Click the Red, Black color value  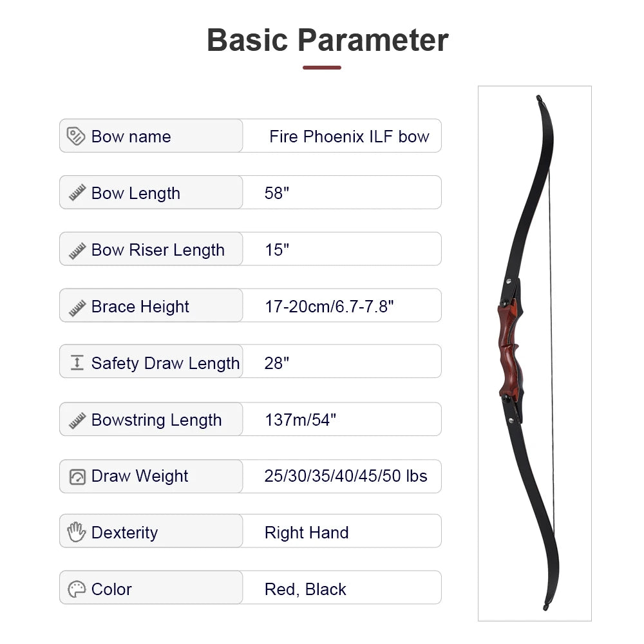(x=305, y=589)
